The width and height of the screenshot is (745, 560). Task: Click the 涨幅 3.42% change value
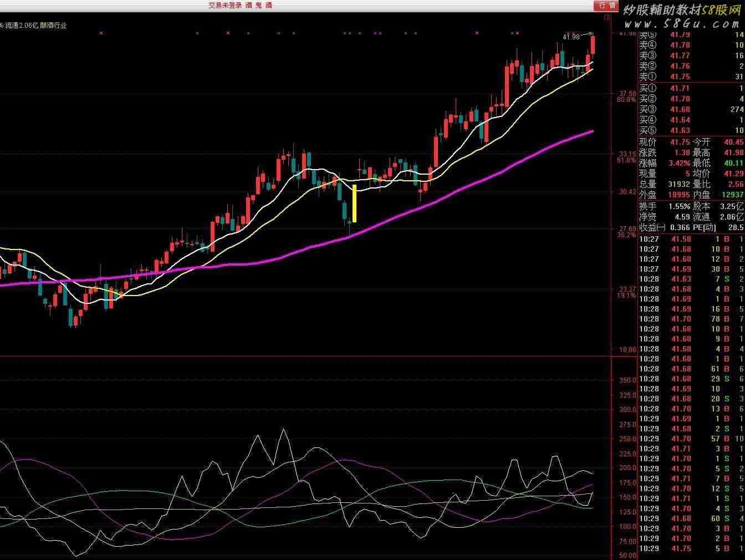point(679,163)
